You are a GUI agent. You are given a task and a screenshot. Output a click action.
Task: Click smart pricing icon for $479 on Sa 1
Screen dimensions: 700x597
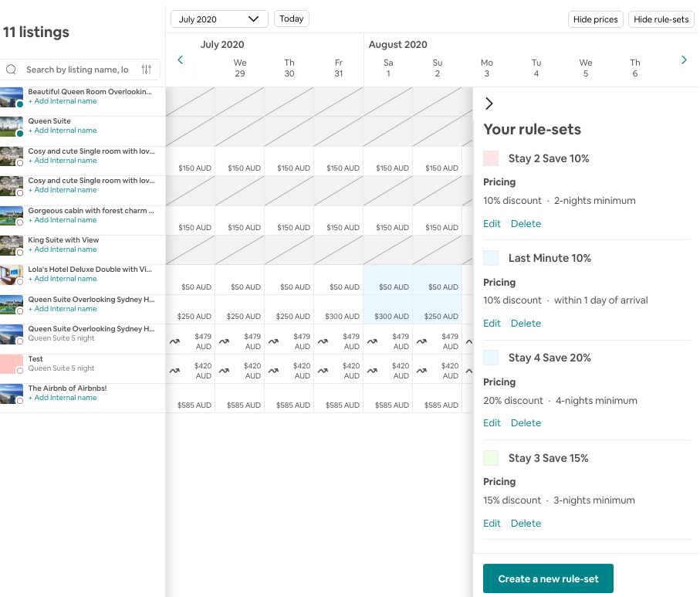point(372,341)
